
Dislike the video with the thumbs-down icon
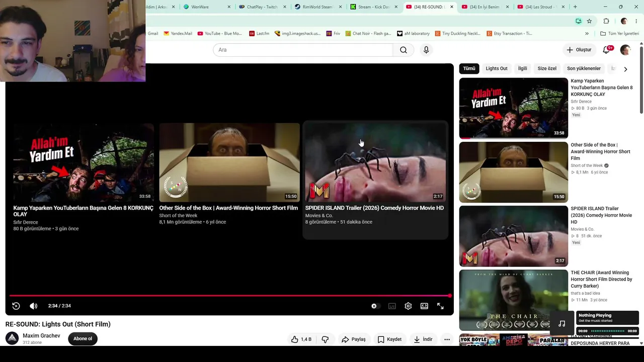[x=325, y=339]
